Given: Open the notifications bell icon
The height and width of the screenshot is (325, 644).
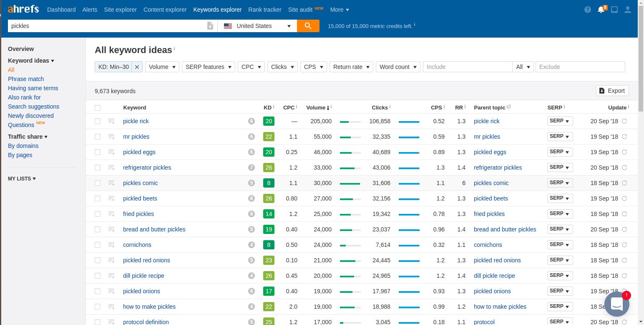Looking at the screenshot, I should 601,10.
